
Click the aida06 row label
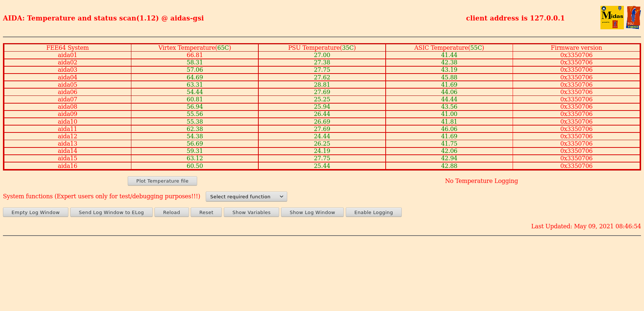[x=68, y=92]
